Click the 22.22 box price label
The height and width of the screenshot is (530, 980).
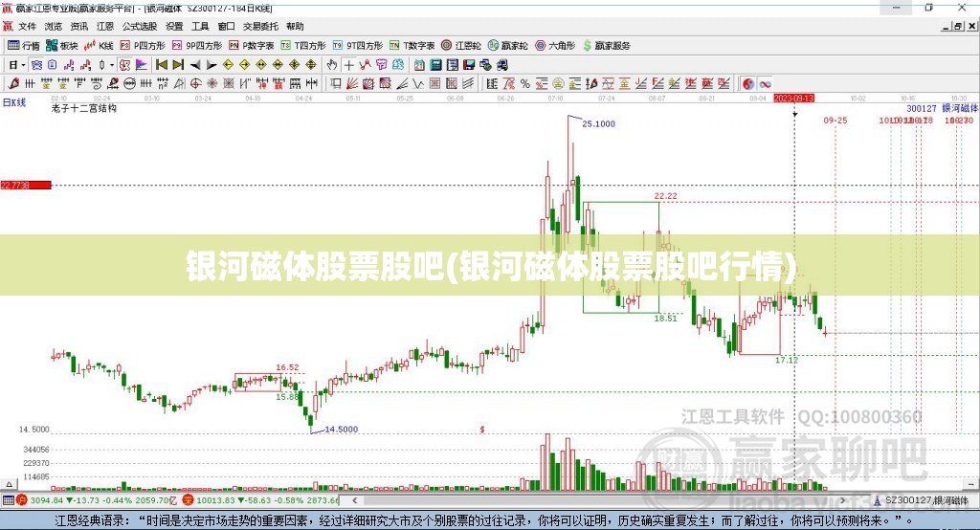tap(666, 195)
